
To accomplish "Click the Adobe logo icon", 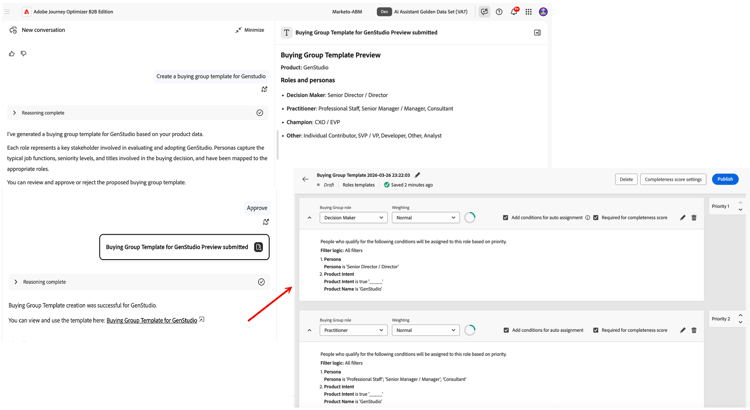I will [27, 11].
